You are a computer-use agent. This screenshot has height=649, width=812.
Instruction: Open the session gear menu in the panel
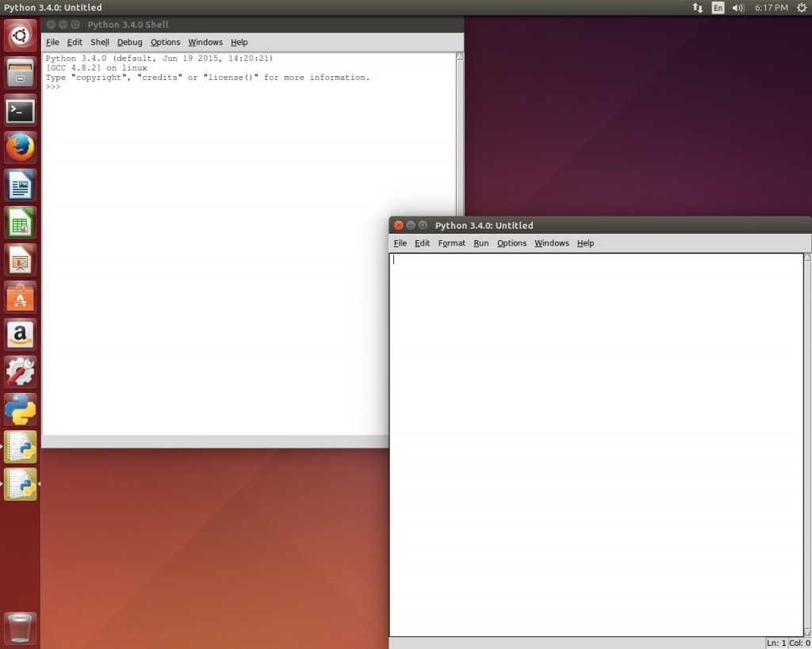(x=800, y=8)
